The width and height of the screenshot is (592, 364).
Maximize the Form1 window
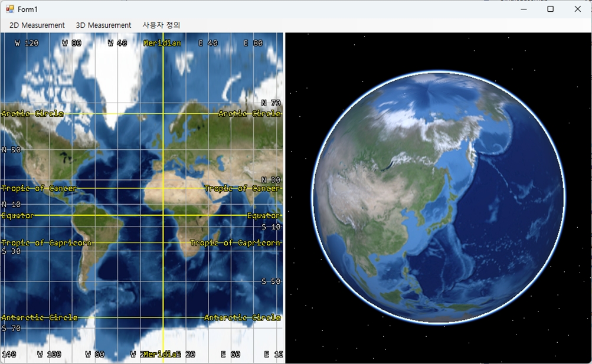click(551, 9)
